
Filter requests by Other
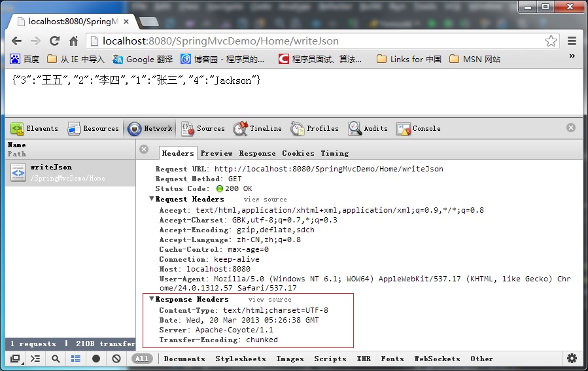[481, 359]
